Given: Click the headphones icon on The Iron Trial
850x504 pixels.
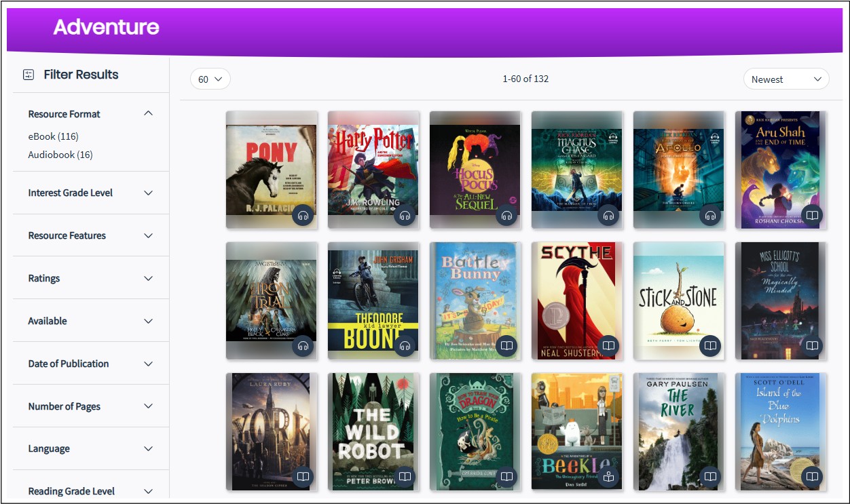Looking at the screenshot, I should coord(303,346).
